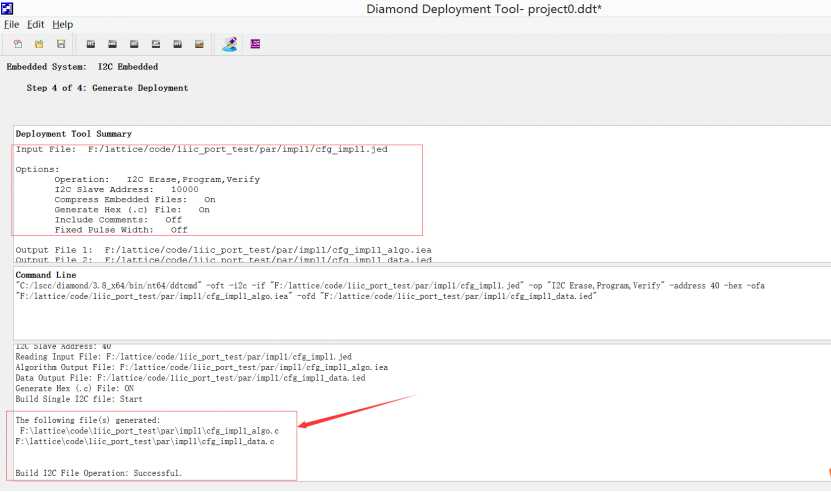Click the fourth black chip toolbar icon
Screen dimensions: 831x492
pyautogui.click(x=156, y=44)
